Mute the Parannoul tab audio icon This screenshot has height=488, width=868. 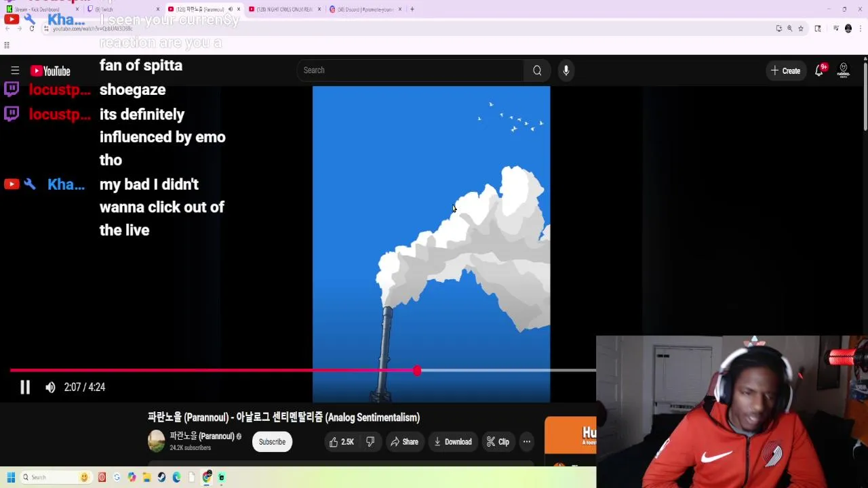coord(230,9)
